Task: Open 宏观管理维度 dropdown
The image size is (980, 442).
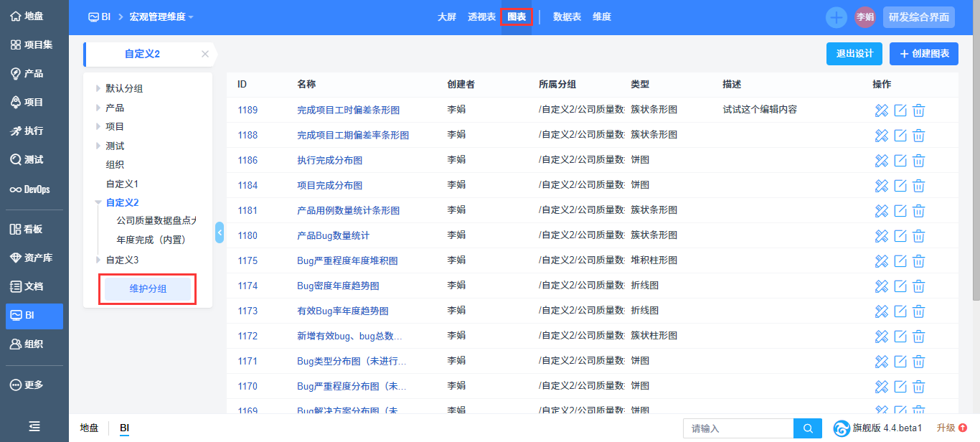Action: (161, 17)
